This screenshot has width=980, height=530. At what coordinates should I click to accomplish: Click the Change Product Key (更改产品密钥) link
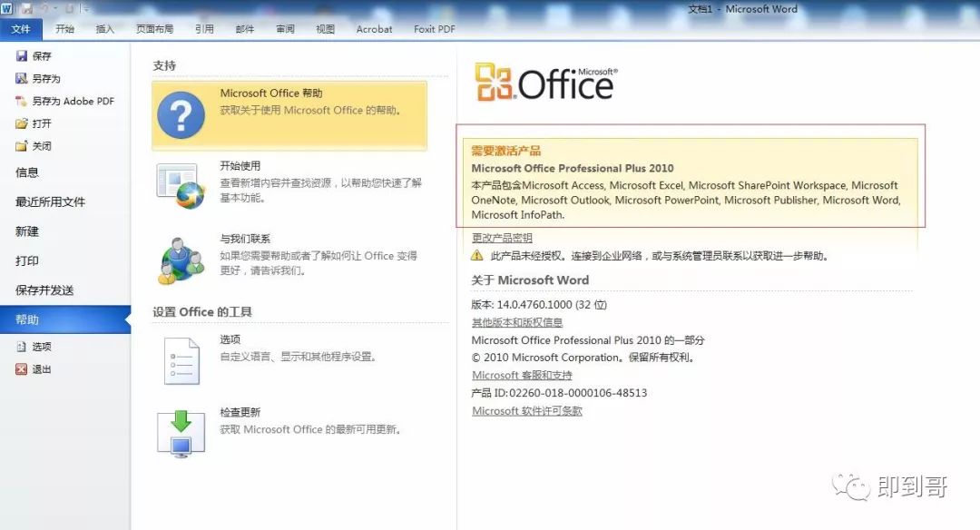[502, 238]
